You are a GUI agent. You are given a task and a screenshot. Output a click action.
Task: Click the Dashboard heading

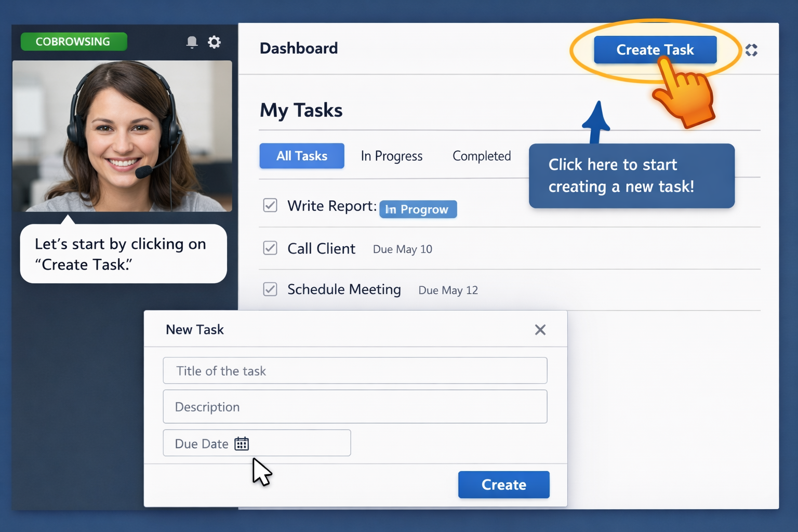tap(299, 48)
